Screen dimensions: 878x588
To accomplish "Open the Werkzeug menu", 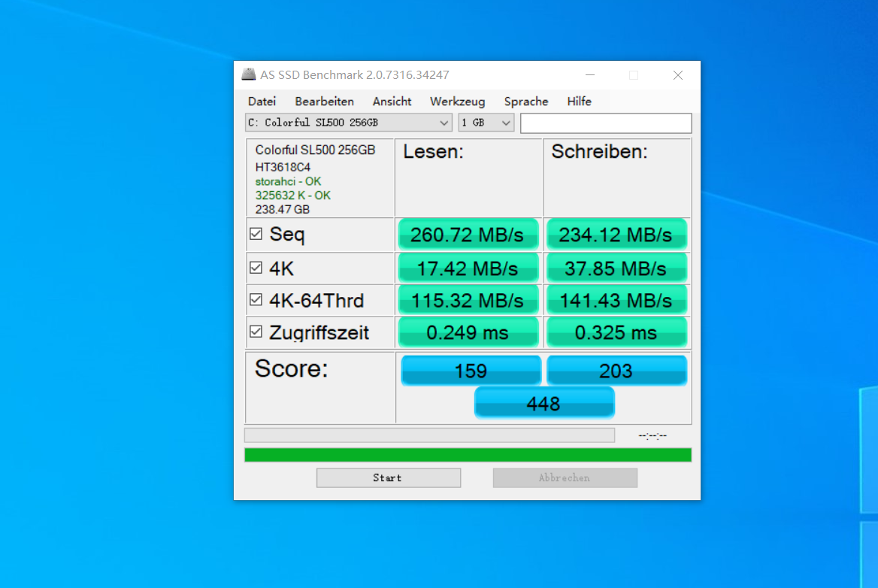I will coord(458,102).
